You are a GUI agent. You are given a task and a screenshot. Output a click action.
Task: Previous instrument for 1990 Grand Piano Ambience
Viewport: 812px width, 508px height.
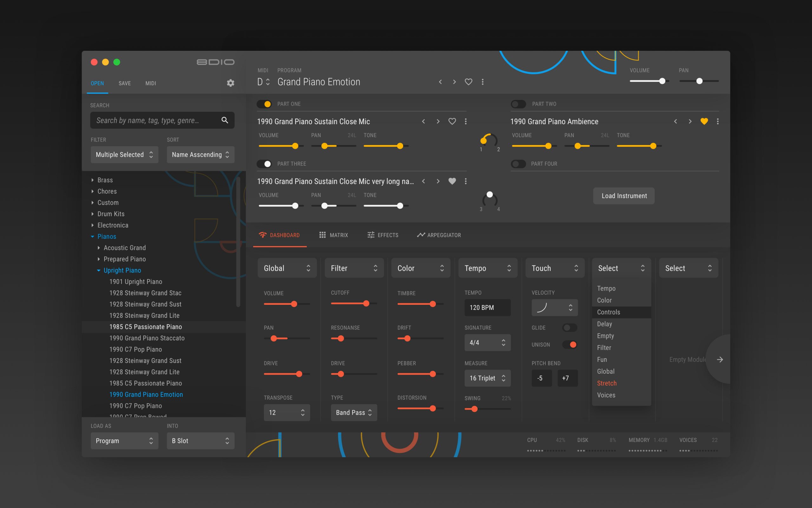[x=675, y=121]
